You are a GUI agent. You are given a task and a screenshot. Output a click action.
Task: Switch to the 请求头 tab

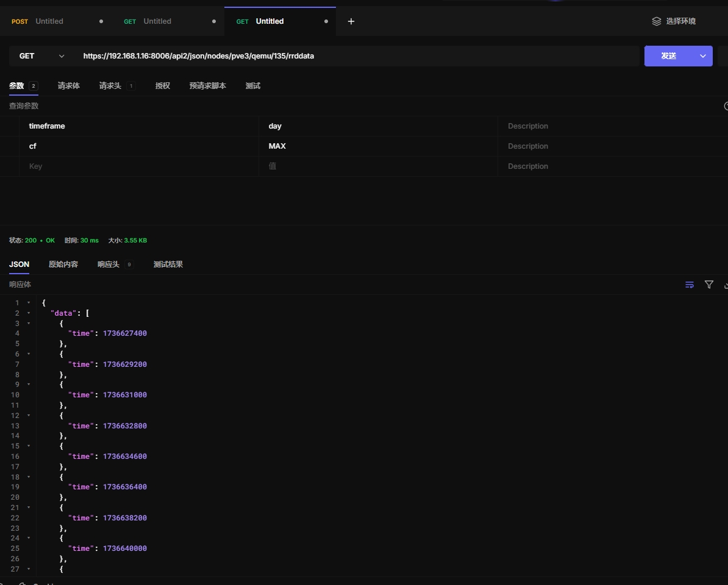[110, 86]
